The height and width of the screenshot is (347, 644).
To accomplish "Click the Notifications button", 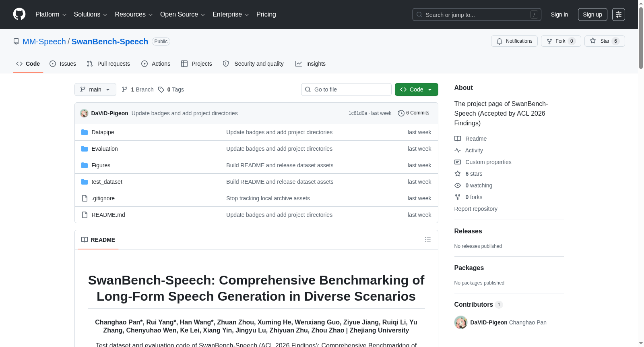I will click(x=514, y=41).
